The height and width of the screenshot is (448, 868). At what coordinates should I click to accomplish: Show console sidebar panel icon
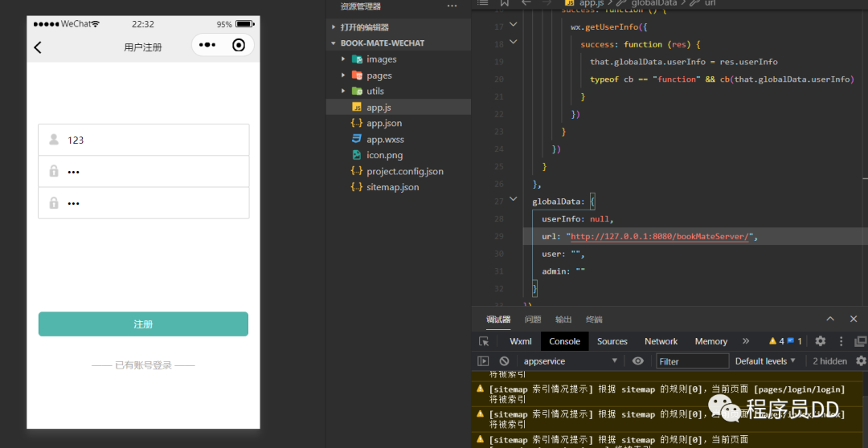484,361
